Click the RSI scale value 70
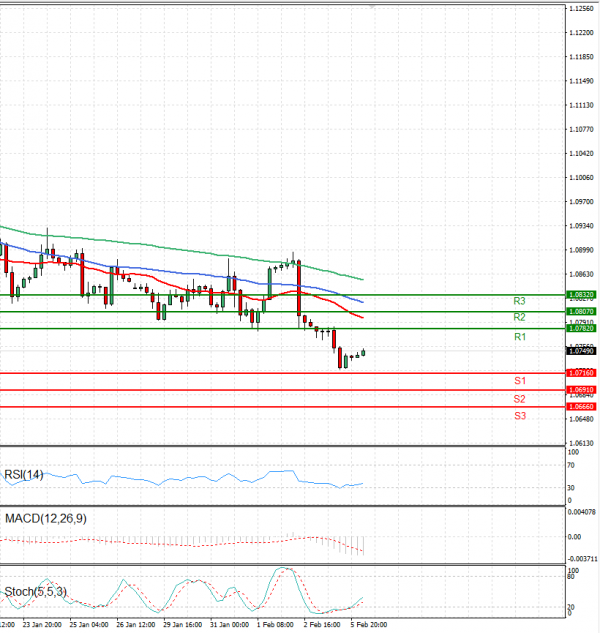Image resolution: width=600 pixels, height=633 pixels. (571, 465)
